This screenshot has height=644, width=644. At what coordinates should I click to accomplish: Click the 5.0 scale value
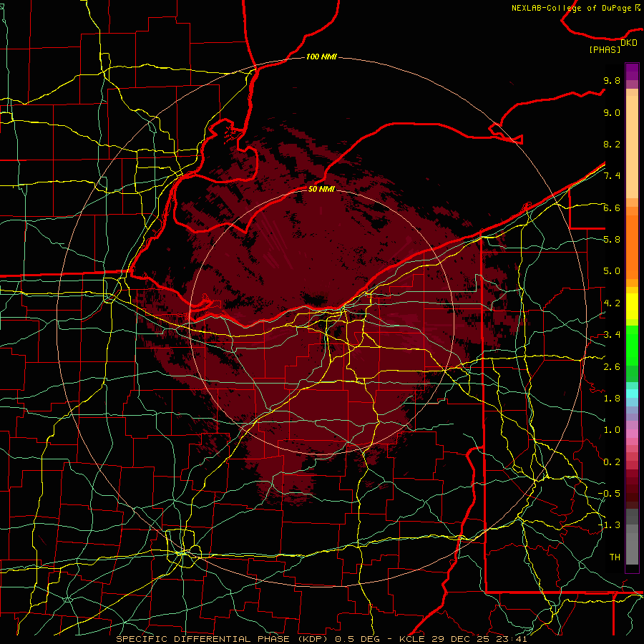coord(612,271)
